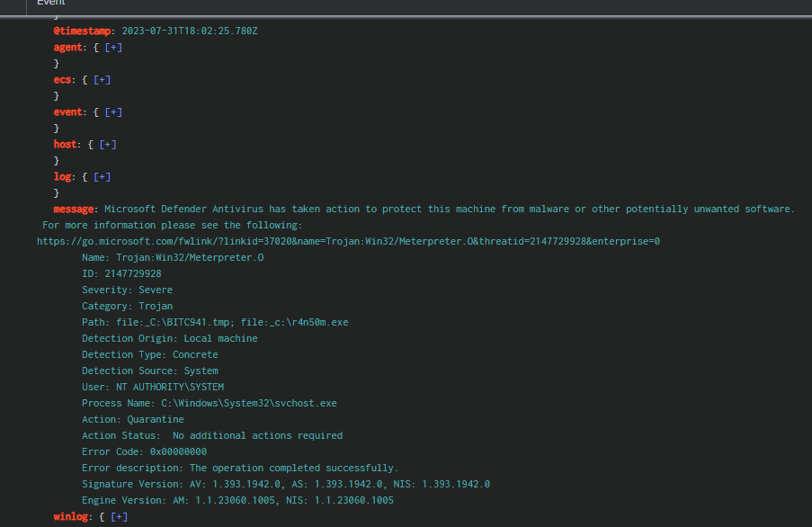The image size is (812, 527).
Task: Click the Process Name svchost.exe line
Action: (209, 404)
